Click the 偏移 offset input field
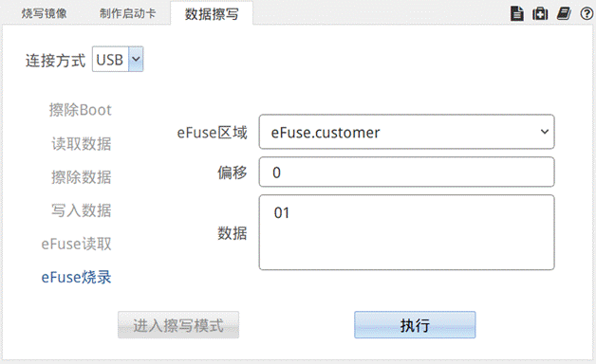The width and height of the screenshot is (596, 364). (407, 172)
